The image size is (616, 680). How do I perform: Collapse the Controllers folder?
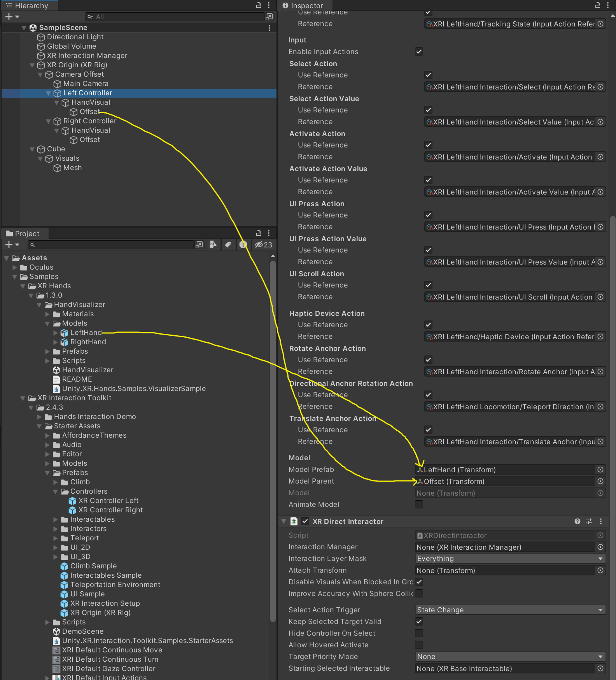coord(55,491)
